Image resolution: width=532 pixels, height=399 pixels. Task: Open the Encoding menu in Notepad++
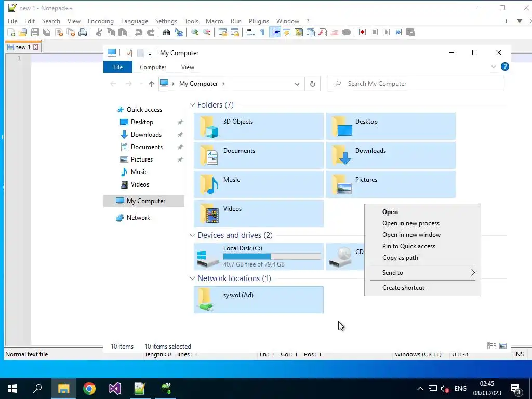pyautogui.click(x=100, y=21)
